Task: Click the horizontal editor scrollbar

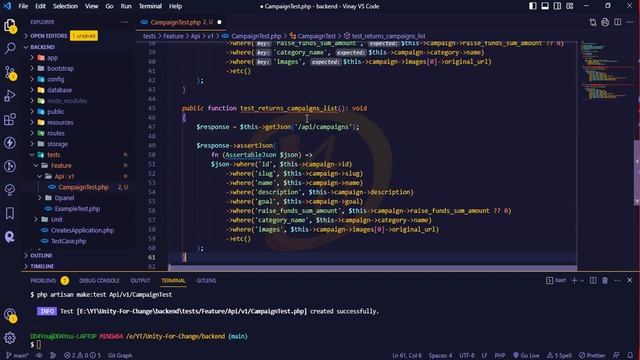Action: coord(373,268)
